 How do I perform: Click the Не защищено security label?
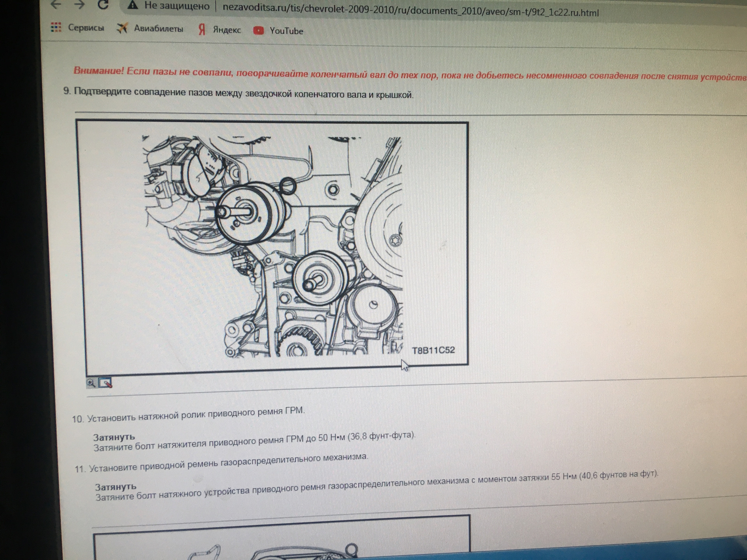pyautogui.click(x=176, y=6)
